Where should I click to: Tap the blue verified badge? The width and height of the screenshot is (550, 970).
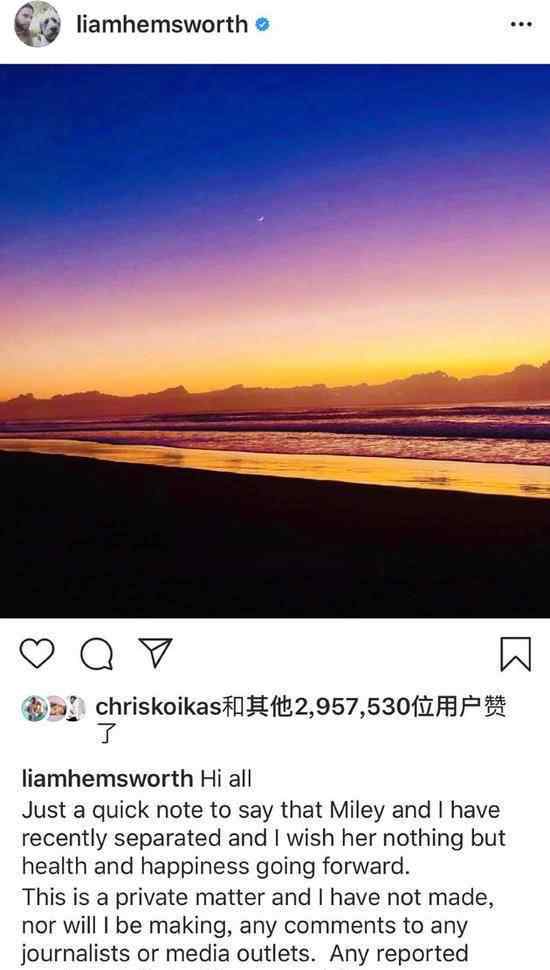(x=262, y=25)
